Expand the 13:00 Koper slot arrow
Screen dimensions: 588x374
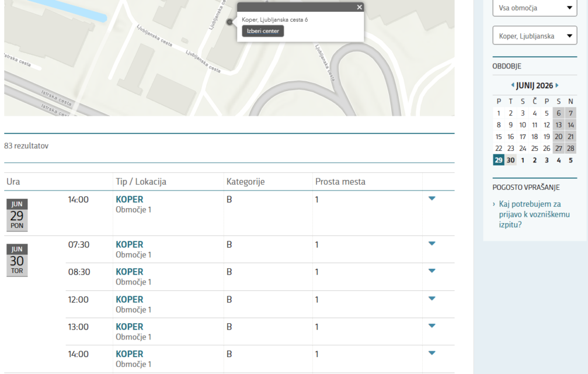(432, 325)
